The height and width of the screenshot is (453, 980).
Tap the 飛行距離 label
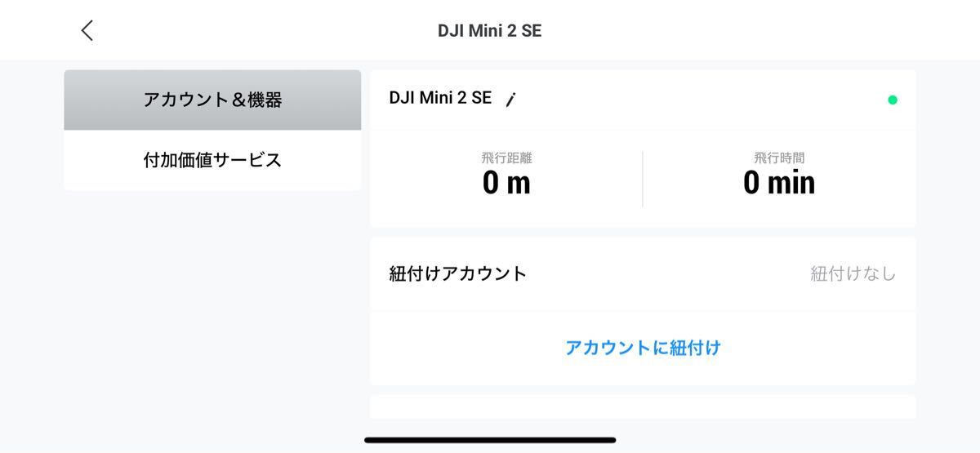click(x=506, y=158)
